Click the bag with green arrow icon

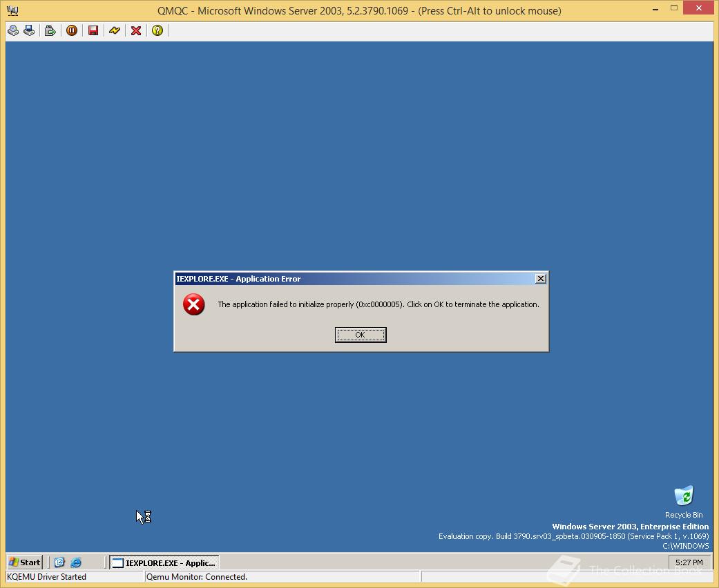[50, 30]
